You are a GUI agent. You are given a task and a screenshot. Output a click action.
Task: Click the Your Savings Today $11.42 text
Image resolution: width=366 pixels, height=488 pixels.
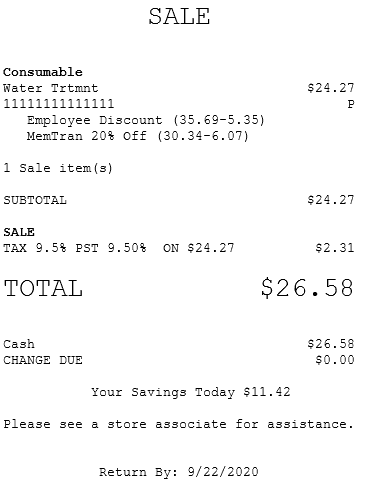191,392
